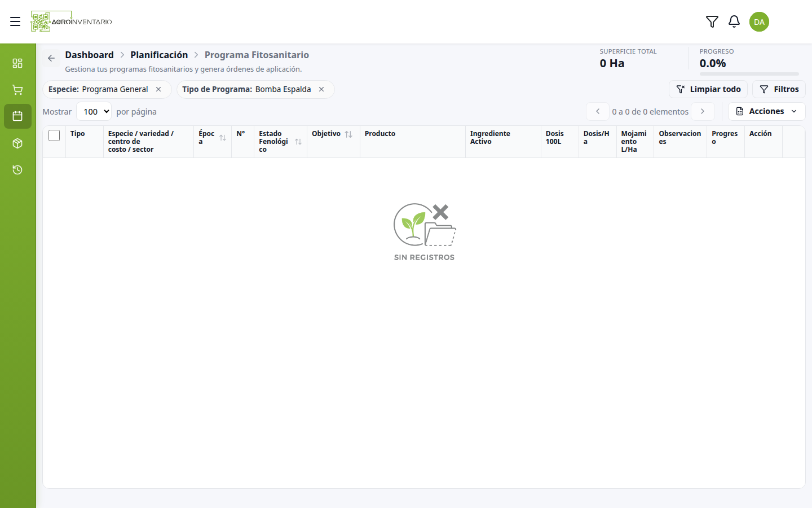
Task: Expand the Acciones dropdown
Action: pyautogui.click(x=766, y=111)
